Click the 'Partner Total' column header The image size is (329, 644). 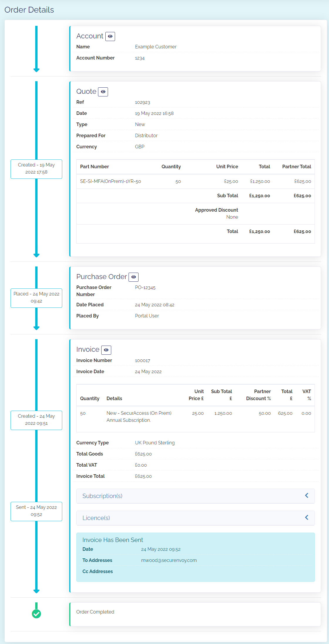(x=296, y=167)
